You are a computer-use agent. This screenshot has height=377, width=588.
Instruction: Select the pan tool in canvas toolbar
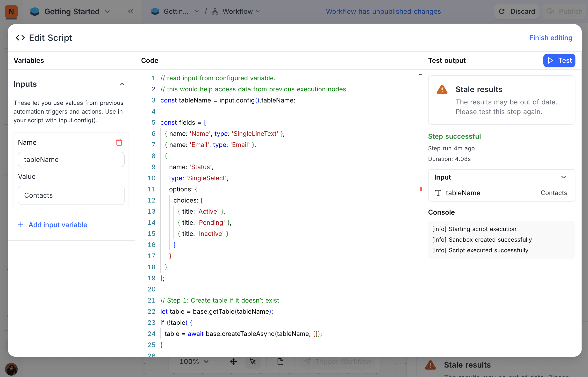coord(234,362)
